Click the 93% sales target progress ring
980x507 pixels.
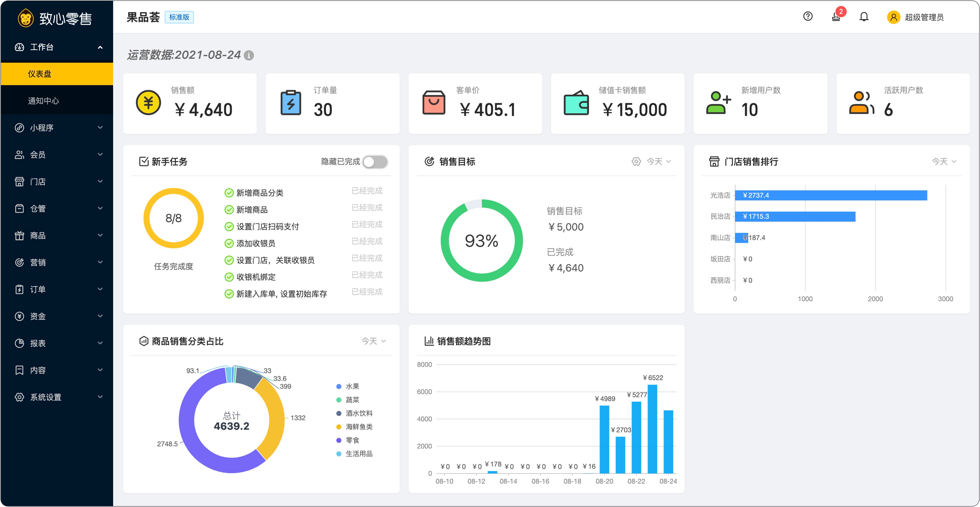[482, 240]
